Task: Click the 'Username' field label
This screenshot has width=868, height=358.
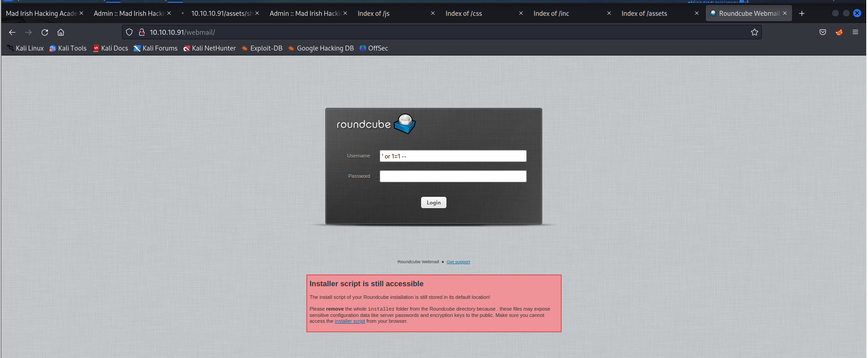Action: tap(358, 156)
